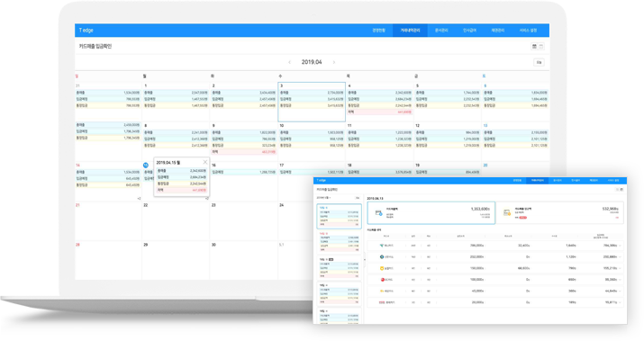Go to previous month arrow
Image resolution: width=644 pixels, height=341 pixels.
pyautogui.click(x=289, y=62)
